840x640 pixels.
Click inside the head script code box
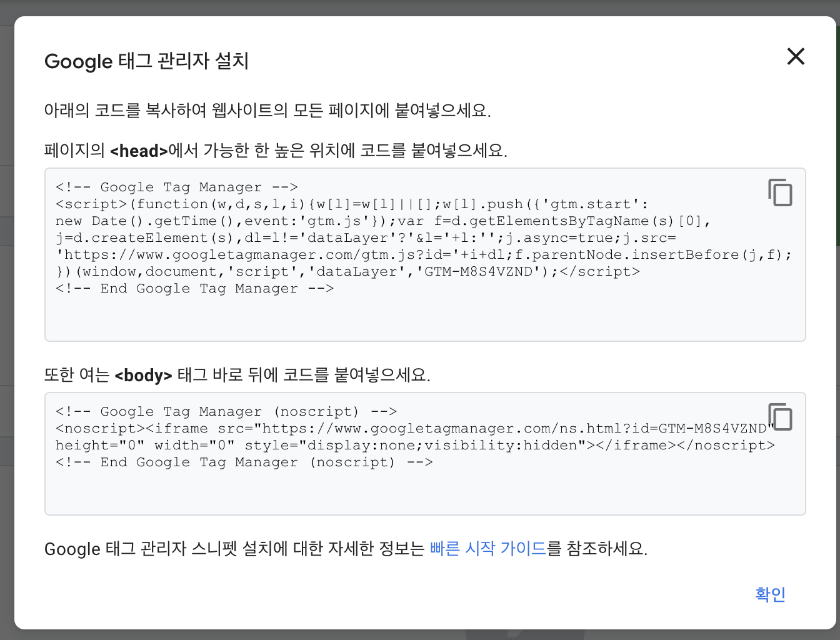point(425,254)
